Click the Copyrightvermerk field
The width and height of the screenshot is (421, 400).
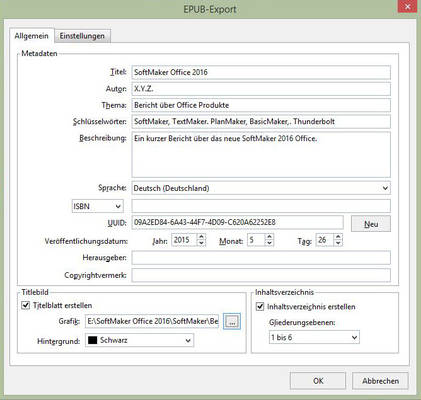click(x=261, y=275)
